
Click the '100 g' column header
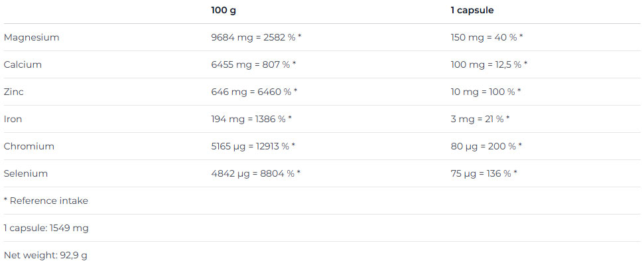[x=224, y=10]
